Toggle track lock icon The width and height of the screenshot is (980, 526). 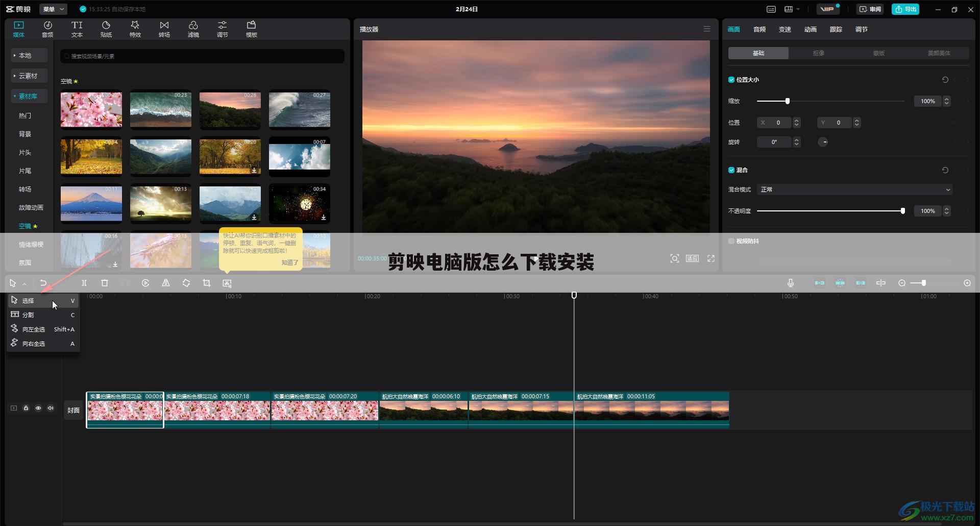(26, 408)
